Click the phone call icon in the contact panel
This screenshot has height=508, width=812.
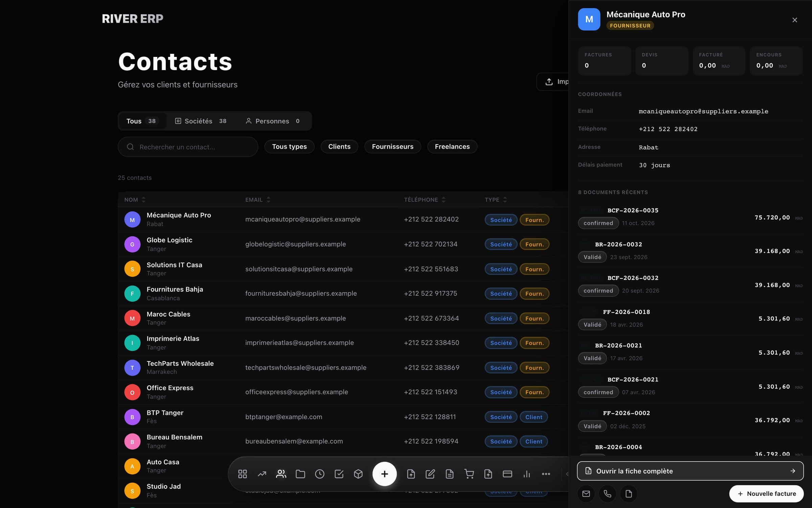tap(608, 494)
